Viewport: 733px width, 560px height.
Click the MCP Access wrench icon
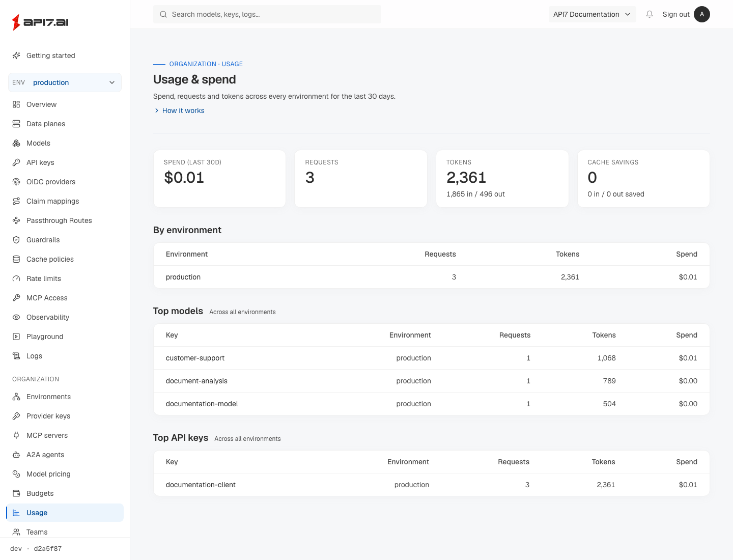[x=16, y=298]
